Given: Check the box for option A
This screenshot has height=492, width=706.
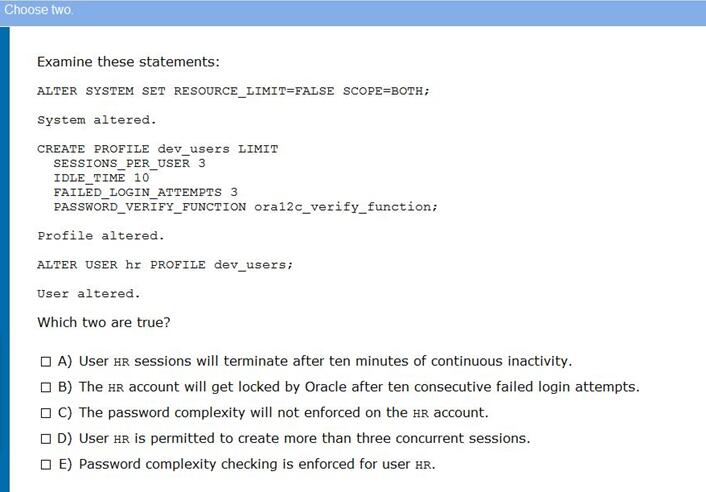Looking at the screenshot, I should 46,361.
